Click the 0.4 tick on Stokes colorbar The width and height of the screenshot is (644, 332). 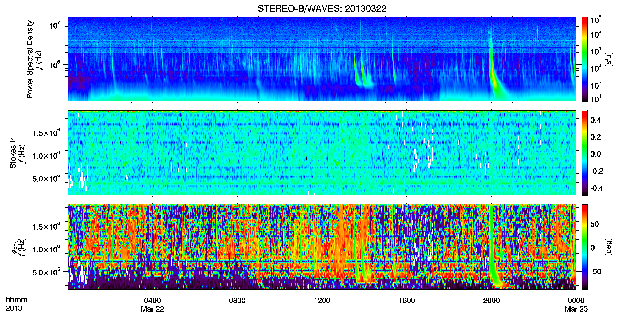point(596,120)
